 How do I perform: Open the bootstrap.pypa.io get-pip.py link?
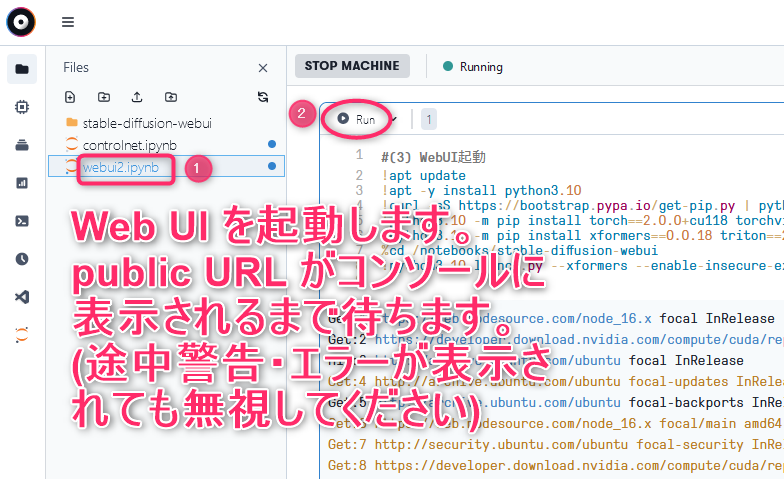pyautogui.click(x=596, y=206)
